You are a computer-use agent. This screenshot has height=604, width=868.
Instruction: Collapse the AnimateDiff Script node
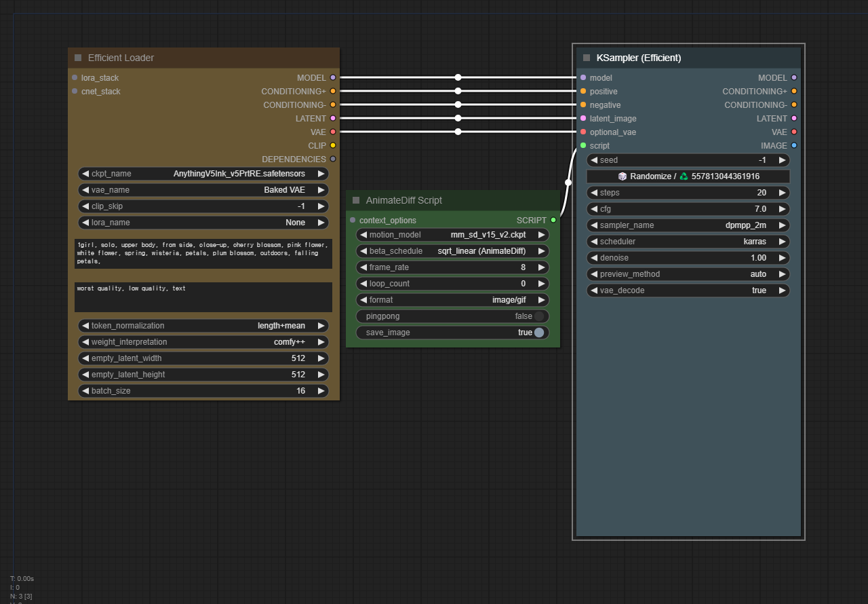coord(356,200)
